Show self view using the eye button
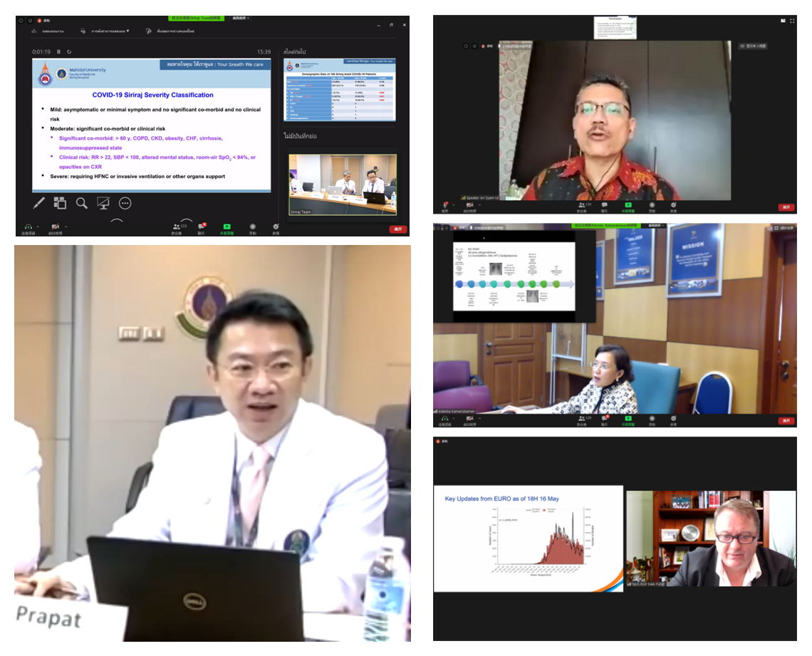The width and height of the screenshot is (812, 656). click(753, 46)
